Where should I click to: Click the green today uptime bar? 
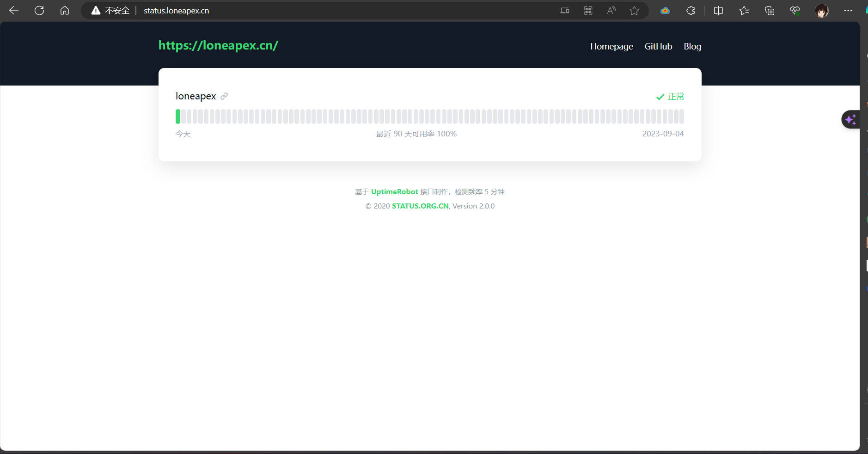tap(178, 117)
